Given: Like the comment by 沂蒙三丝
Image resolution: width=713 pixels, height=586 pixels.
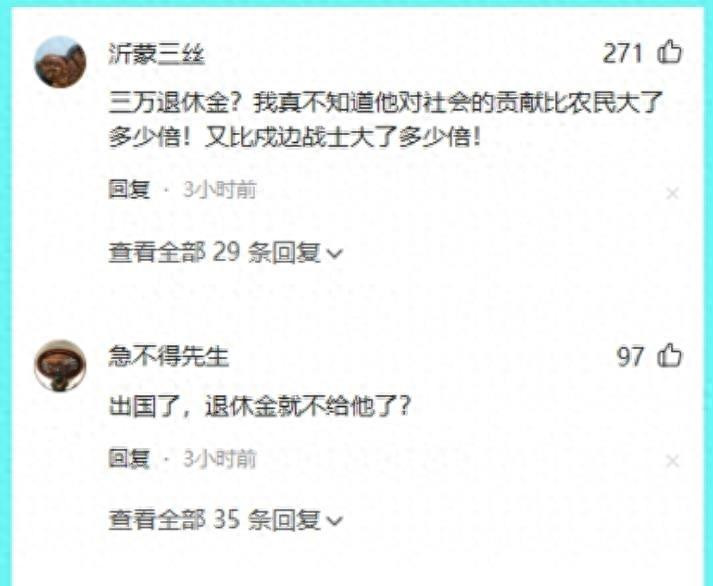Looking at the screenshot, I should (669, 51).
